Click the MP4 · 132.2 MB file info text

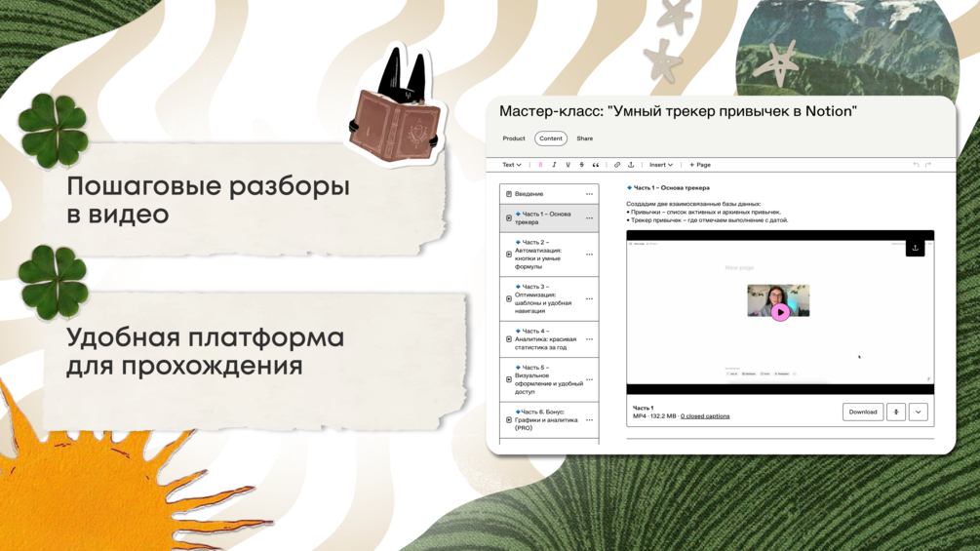coord(654,416)
